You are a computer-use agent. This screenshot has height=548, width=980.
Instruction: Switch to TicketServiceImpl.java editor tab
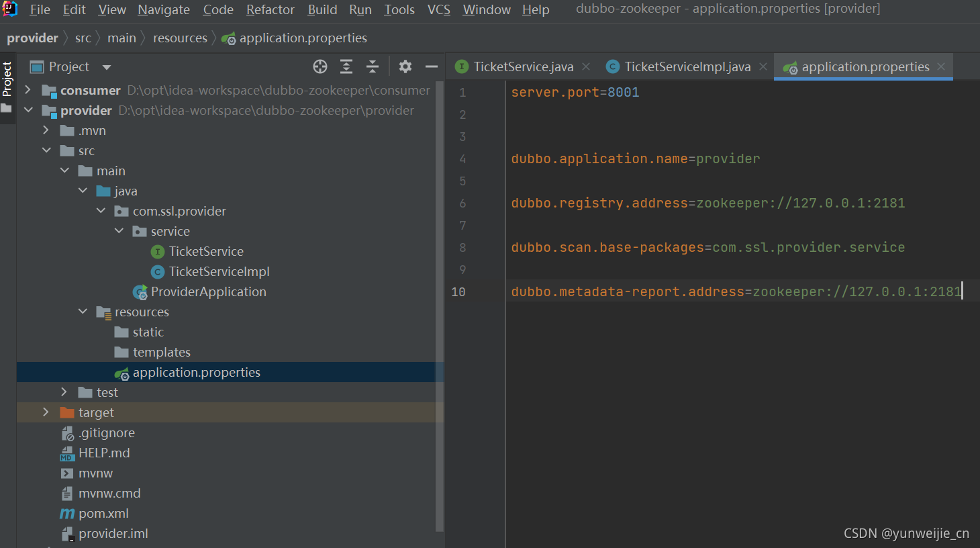687,66
